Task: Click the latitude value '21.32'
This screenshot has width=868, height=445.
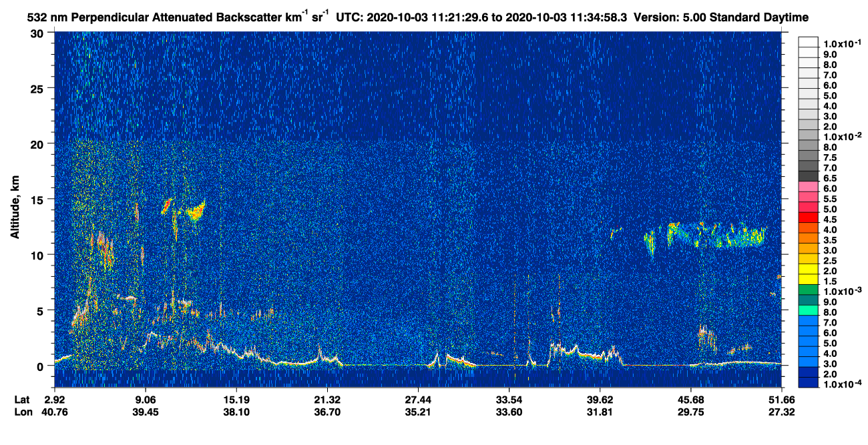Action: 327,399
